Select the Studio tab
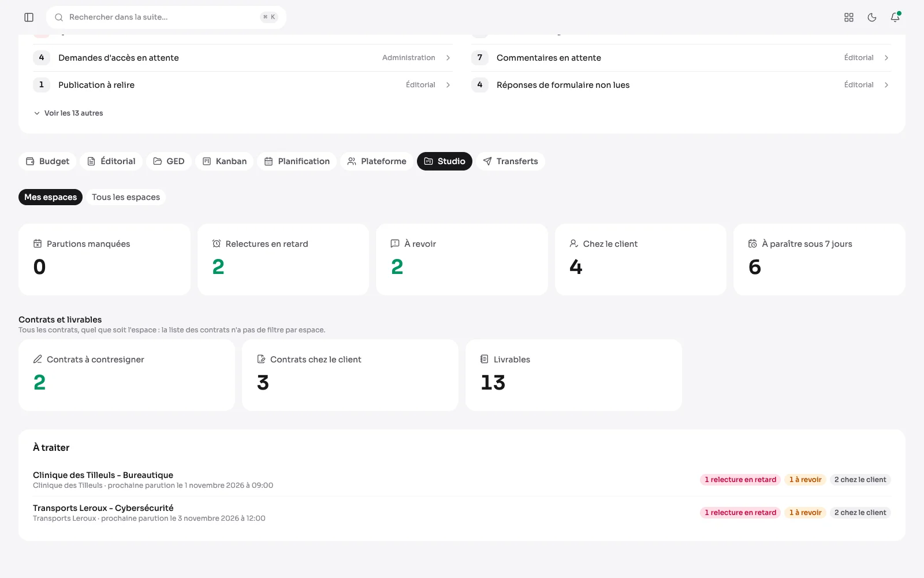Viewport: 924px width, 578px height. tap(445, 161)
